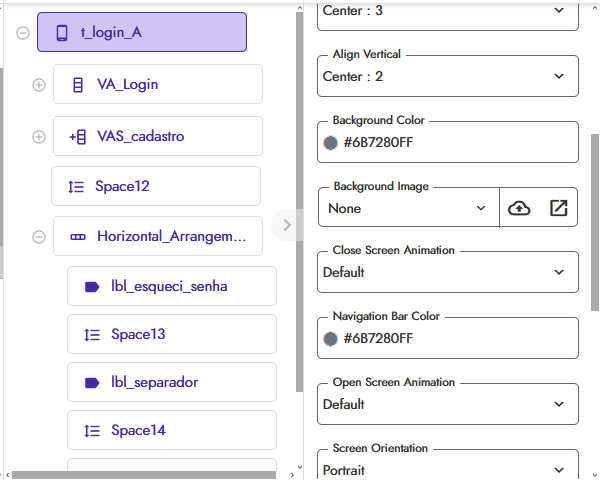Select the VA_Login tree item
This screenshot has height=480, width=600.
coord(158,84)
